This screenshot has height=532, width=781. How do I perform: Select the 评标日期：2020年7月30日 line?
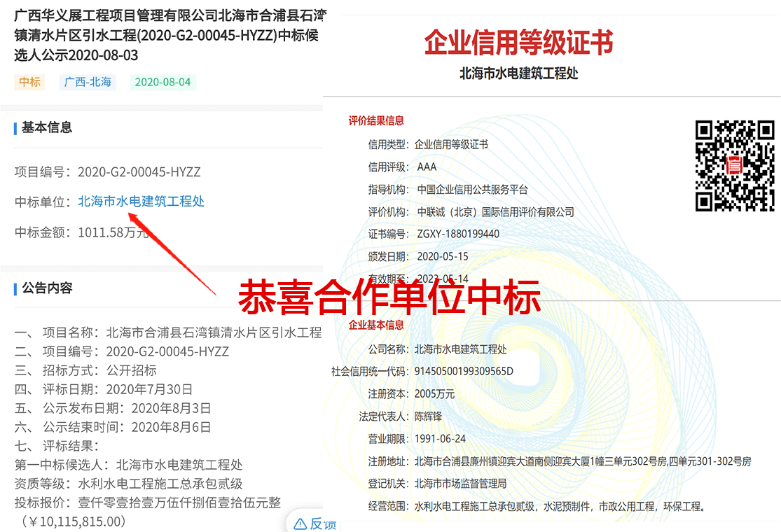click(103, 389)
